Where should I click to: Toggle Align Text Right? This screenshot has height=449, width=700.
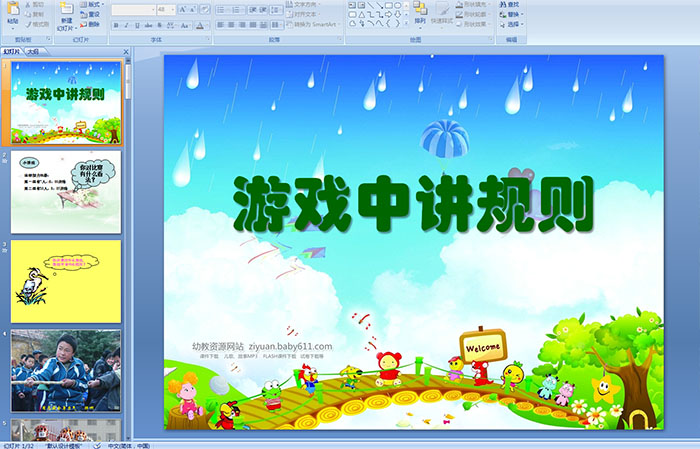(x=242, y=25)
